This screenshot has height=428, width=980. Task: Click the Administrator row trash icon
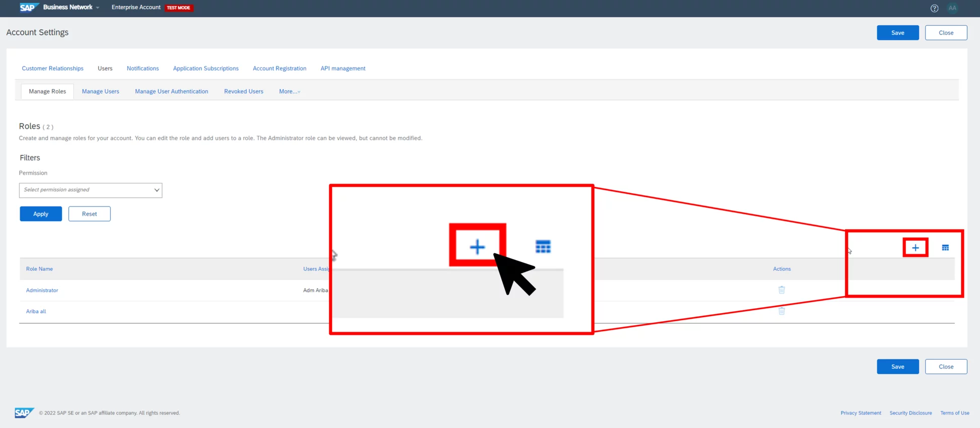click(x=782, y=290)
